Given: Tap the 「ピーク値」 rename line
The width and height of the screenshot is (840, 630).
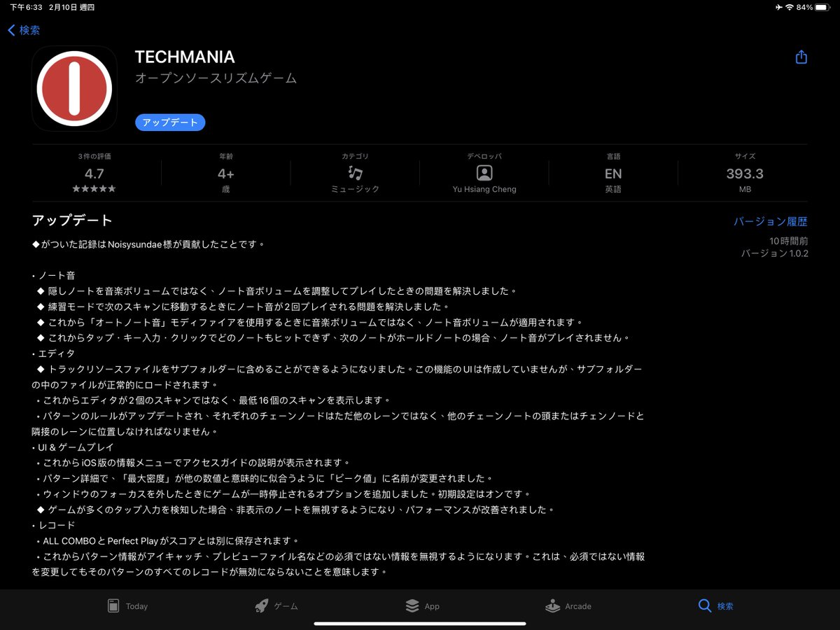Looking at the screenshot, I should coord(265,478).
